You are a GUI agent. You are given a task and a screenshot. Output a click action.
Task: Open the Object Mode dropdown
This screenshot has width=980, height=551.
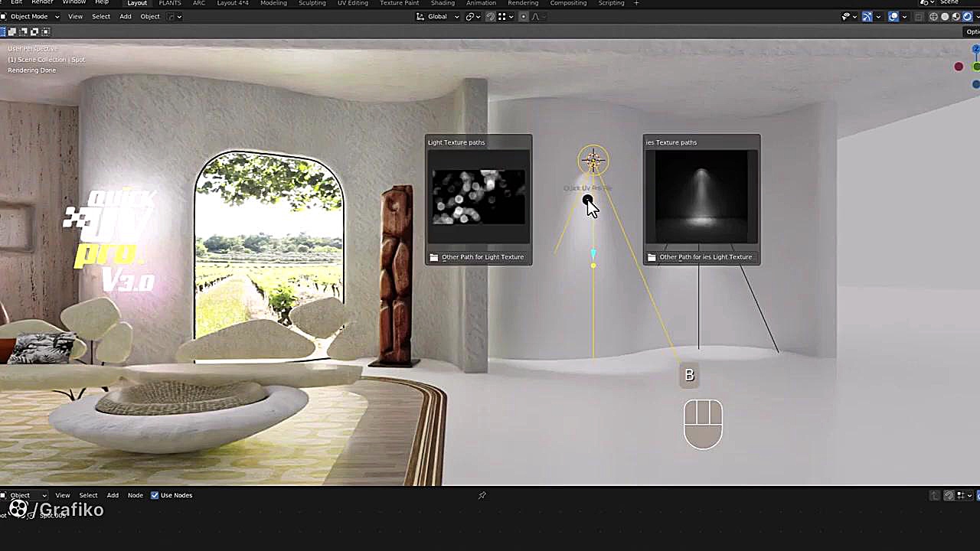pyautogui.click(x=31, y=16)
